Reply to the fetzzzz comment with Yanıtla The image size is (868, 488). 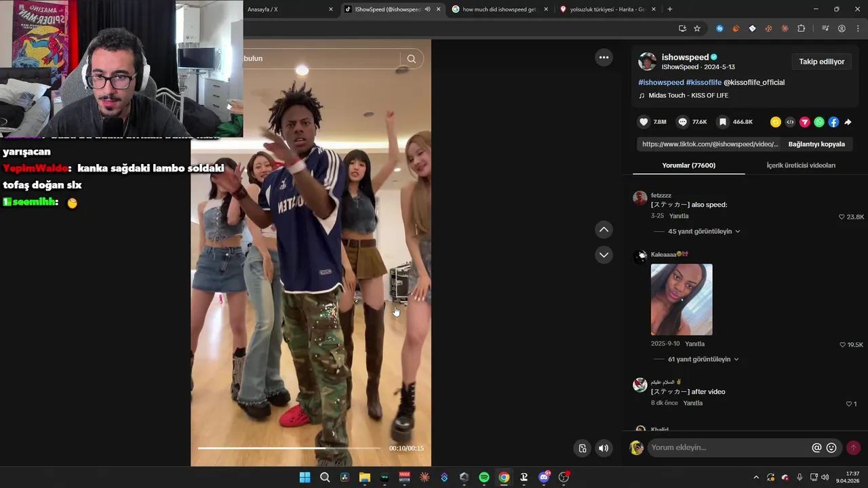pyautogui.click(x=679, y=216)
